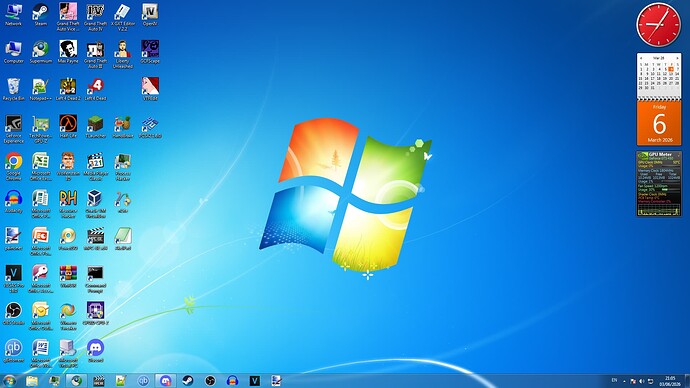Select the Supermium browser desktop shortcut
Screen dimensions: 690x388
click(40, 52)
